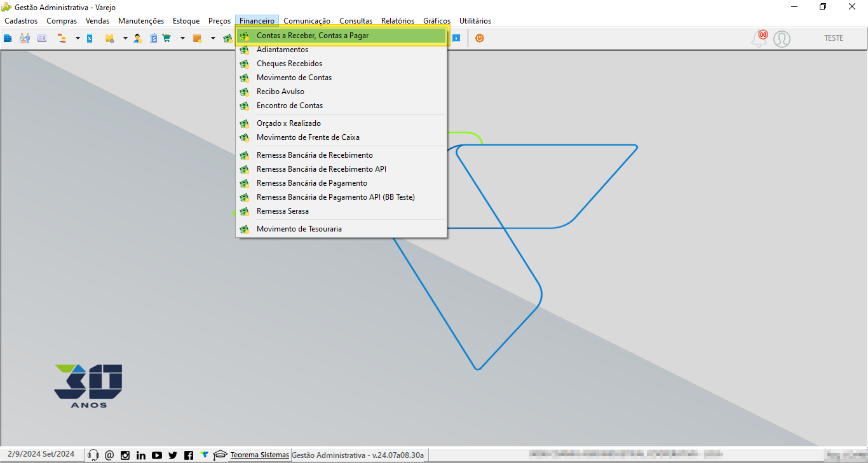Open LinkedIn icon in status bar
This screenshot has width=868, height=463.
coord(141,455)
